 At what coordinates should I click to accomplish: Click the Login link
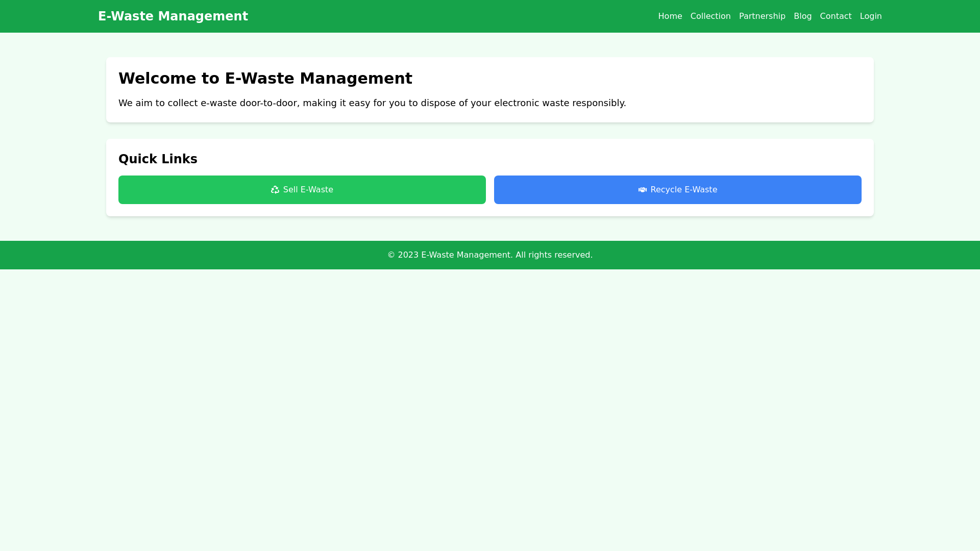[870, 16]
